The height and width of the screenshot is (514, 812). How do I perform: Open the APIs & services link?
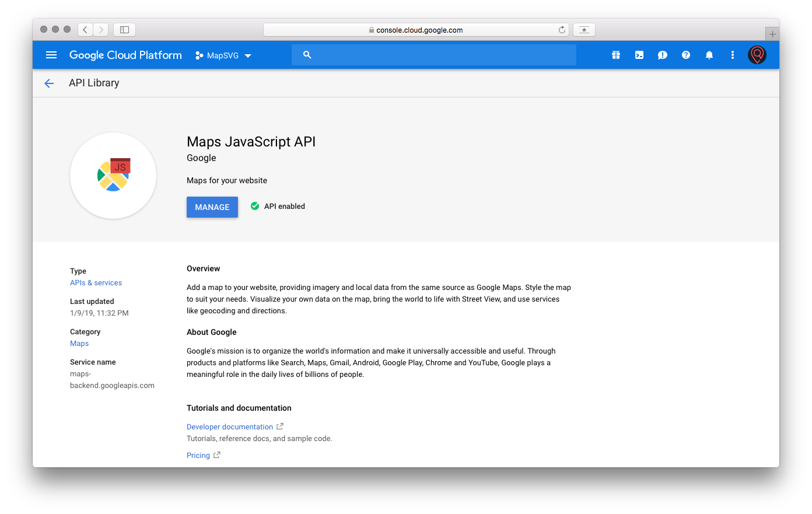(x=96, y=283)
